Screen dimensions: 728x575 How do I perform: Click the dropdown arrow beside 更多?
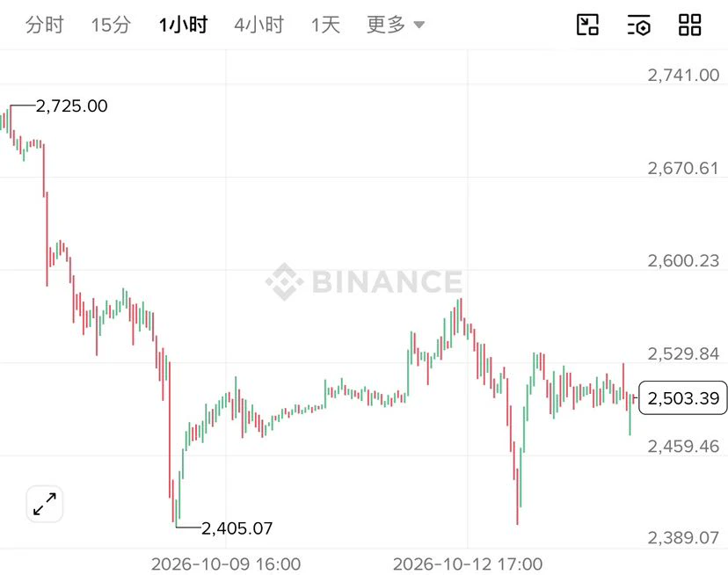(419, 25)
